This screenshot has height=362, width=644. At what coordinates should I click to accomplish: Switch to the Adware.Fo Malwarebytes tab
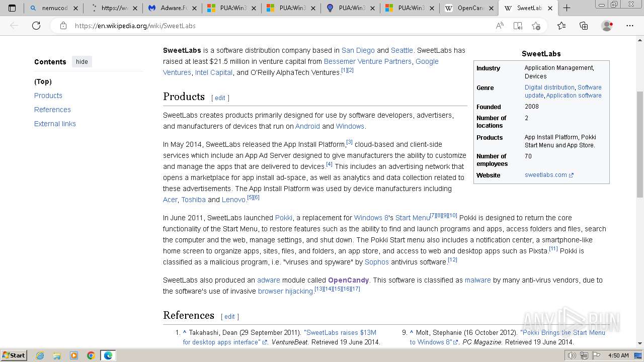[172, 8]
